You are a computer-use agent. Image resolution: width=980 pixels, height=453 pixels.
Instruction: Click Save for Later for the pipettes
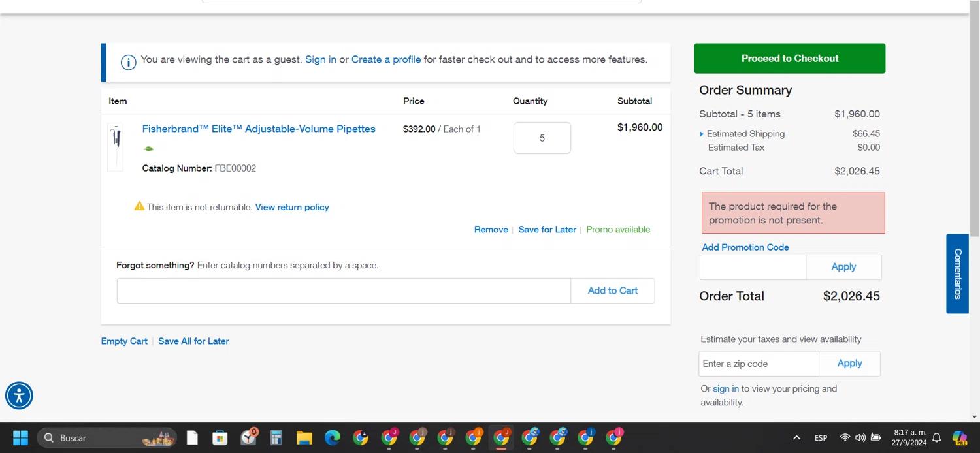tap(547, 230)
